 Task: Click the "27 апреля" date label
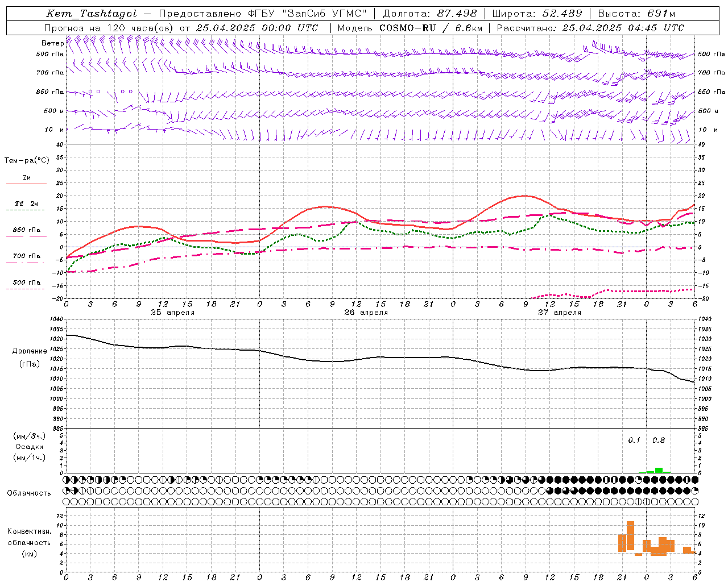point(560,313)
